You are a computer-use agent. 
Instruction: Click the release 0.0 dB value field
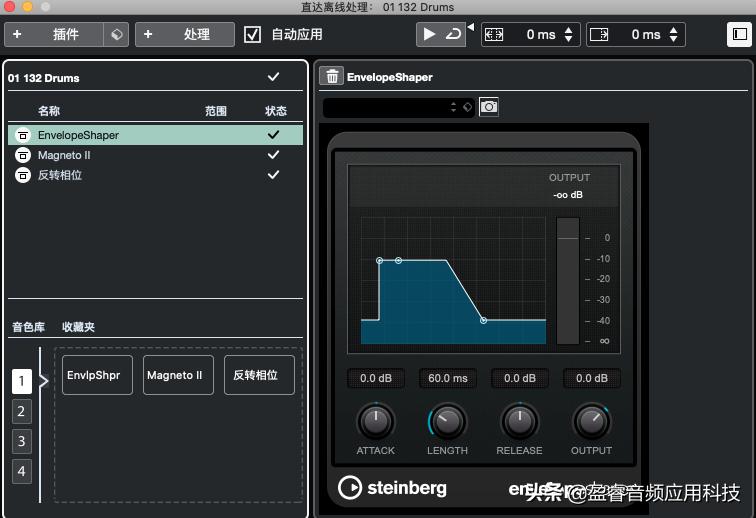coord(520,378)
